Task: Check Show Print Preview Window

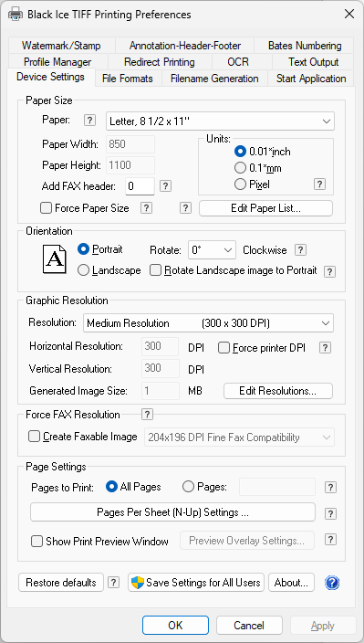Action: click(x=36, y=542)
